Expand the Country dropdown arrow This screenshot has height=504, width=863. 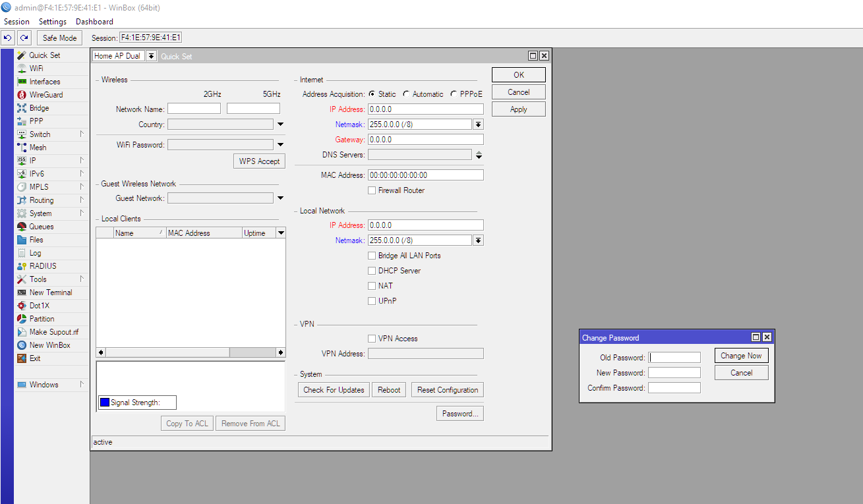point(280,125)
